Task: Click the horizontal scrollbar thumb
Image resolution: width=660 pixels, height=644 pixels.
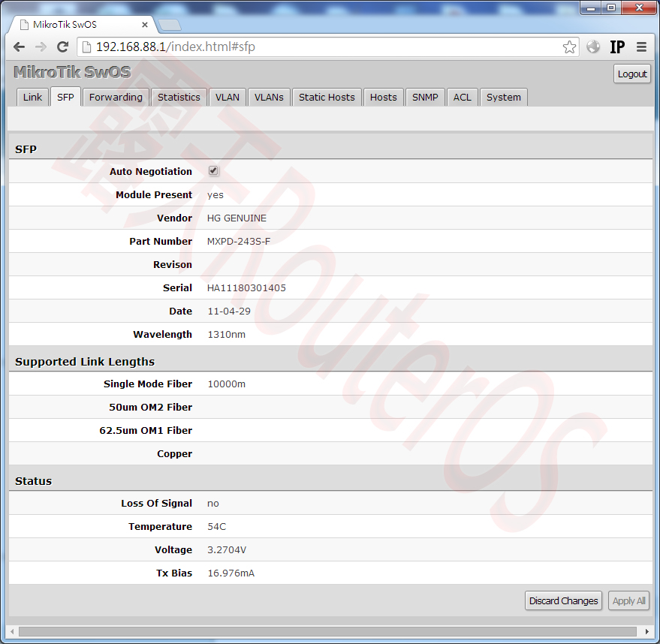Action: [327, 631]
